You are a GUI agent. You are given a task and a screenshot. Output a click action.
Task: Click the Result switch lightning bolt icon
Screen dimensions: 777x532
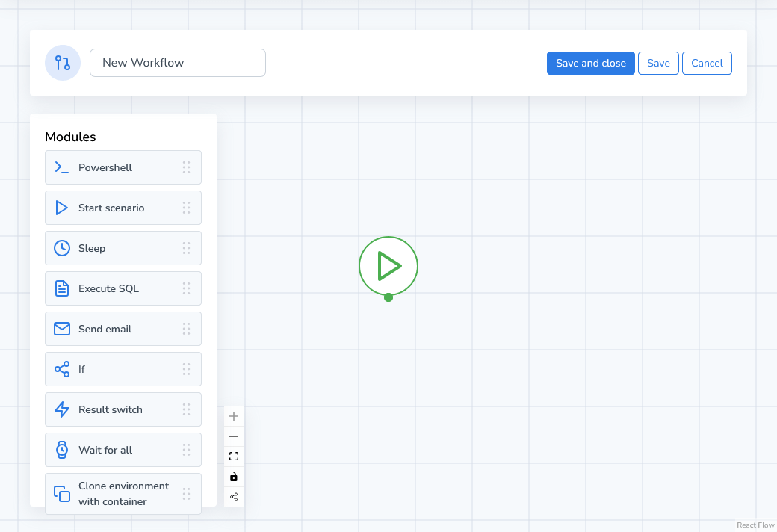pos(62,409)
